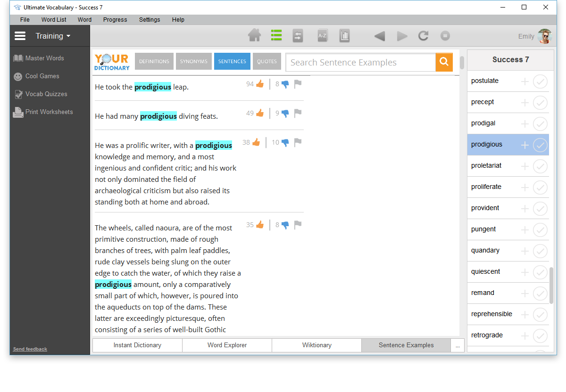Click the Search Sentence Examples field
This screenshot has height=392, width=566.
(360, 63)
